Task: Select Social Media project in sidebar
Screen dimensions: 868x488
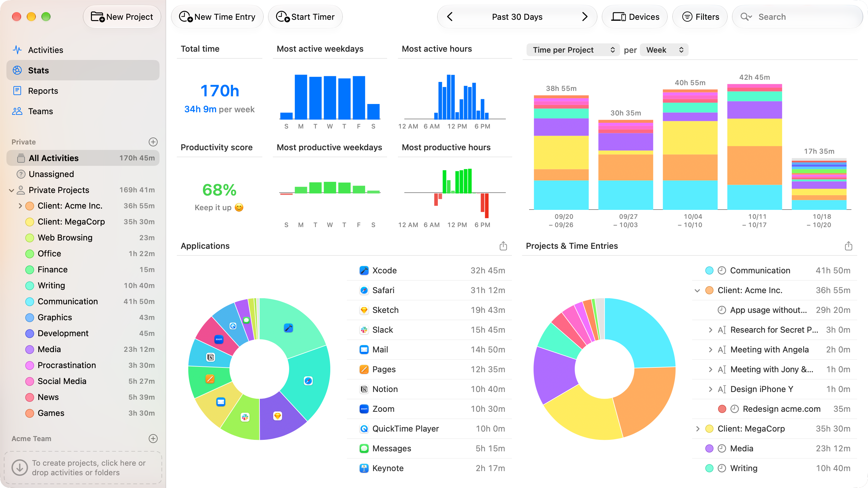Action: (83, 381)
